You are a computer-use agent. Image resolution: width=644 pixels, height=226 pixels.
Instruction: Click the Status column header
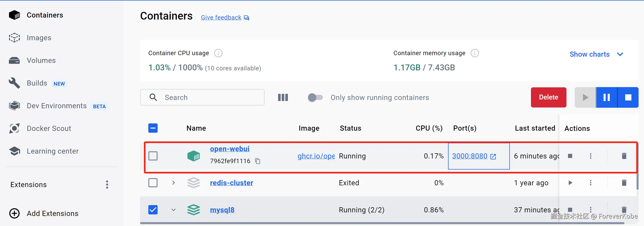pos(350,128)
